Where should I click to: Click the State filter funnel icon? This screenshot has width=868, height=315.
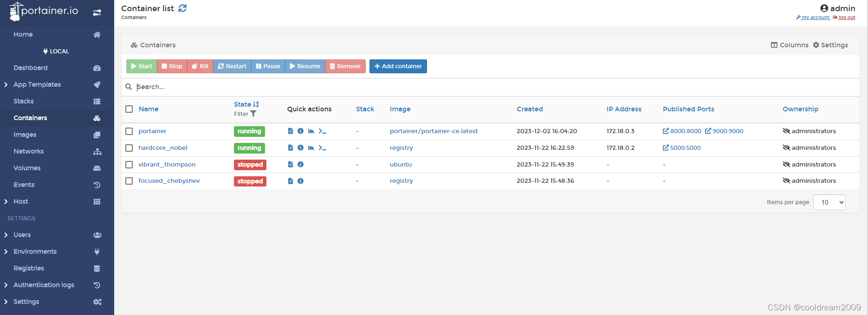[253, 114]
